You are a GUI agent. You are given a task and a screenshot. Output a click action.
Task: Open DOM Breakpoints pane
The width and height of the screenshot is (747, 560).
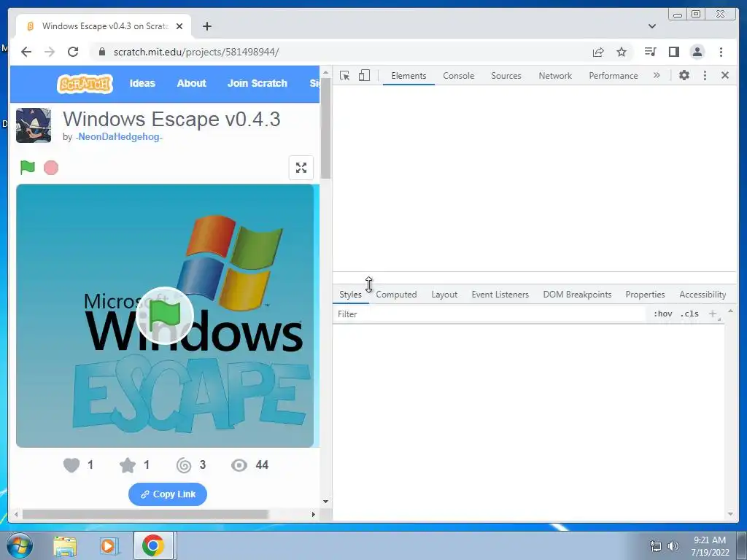577,295
